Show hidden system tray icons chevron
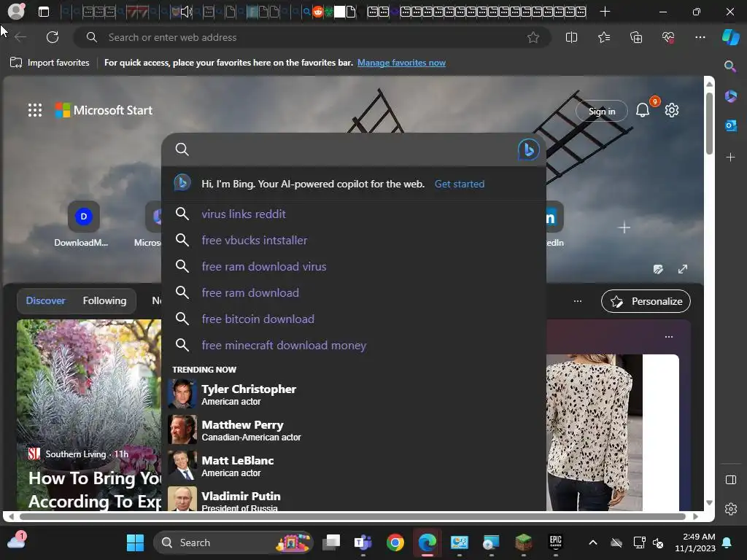 click(592, 542)
